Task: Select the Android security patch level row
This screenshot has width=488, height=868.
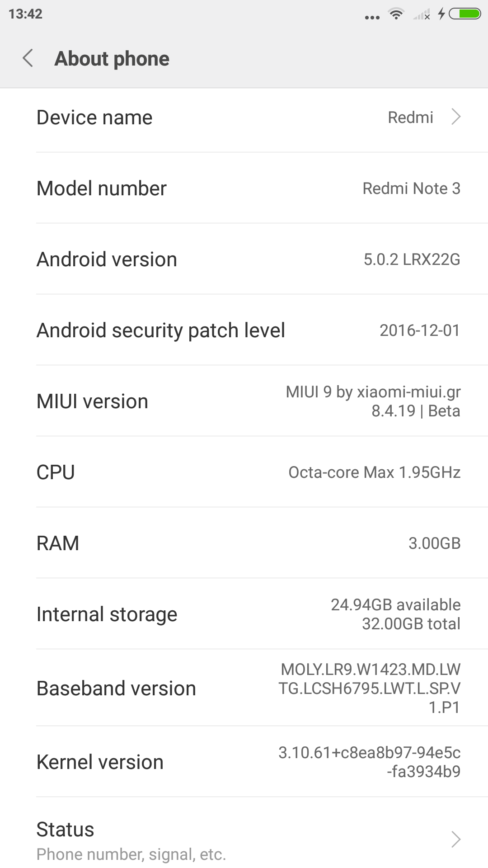Action: (244, 330)
